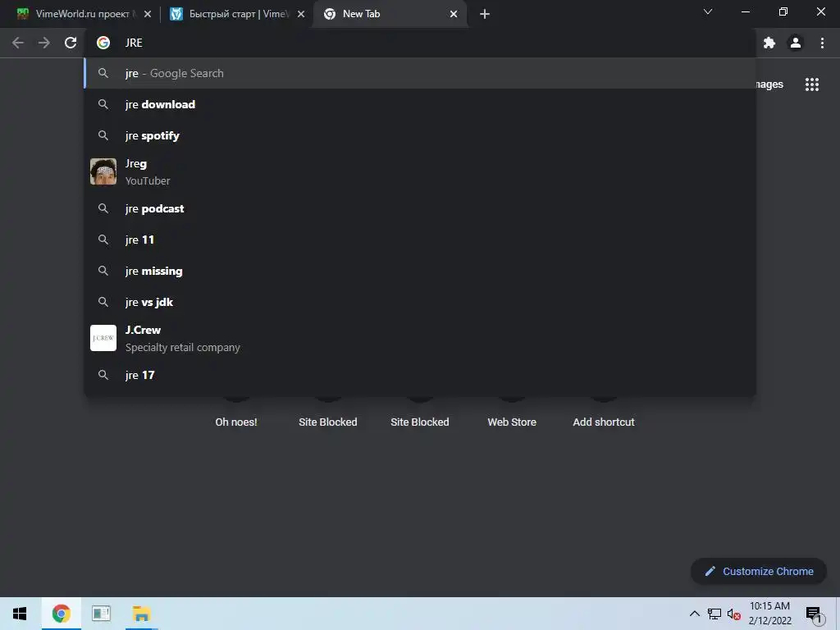The height and width of the screenshot is (630, 840).
Task: Open the Windows Start menu
Action: point(20,614)
